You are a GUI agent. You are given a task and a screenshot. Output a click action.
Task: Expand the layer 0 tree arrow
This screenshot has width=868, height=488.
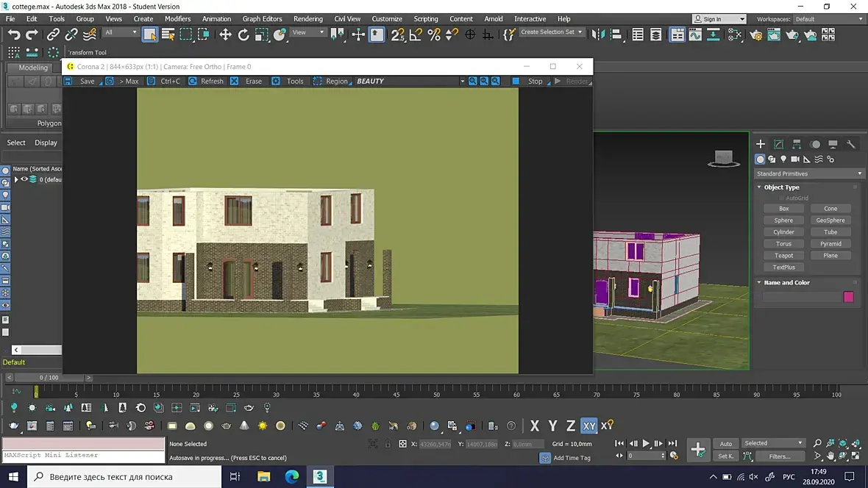click(x=16, y=179)
